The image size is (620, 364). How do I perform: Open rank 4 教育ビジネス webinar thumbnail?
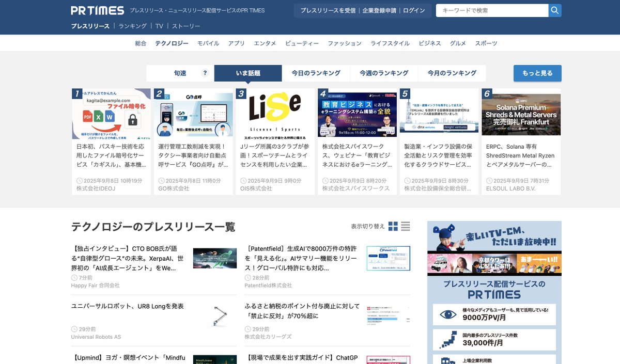(357, 114)
